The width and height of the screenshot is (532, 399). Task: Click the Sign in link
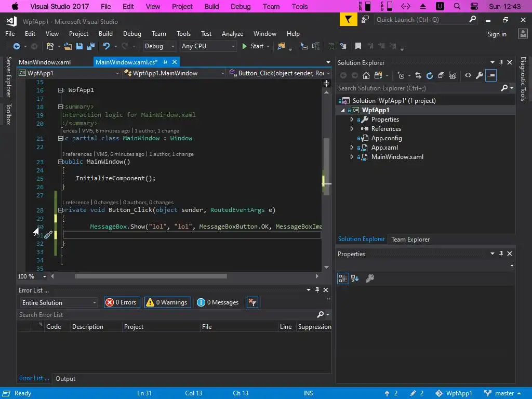(497, 34)
